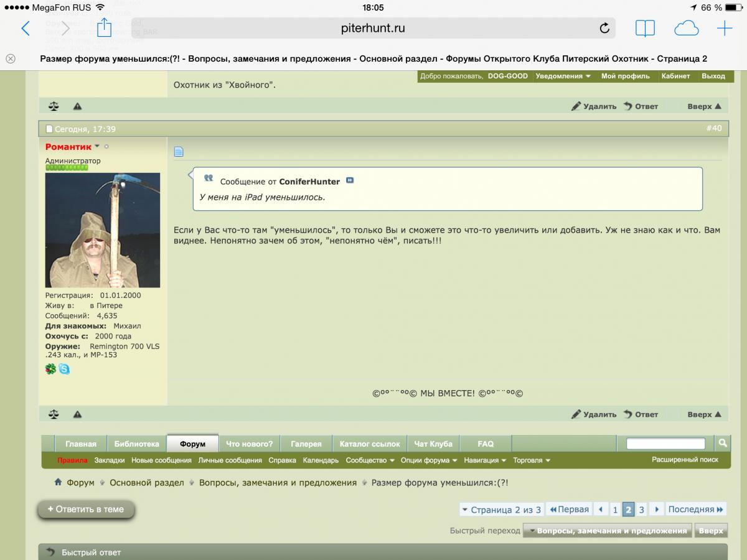
Task: Go to page 3 of thread
Action: [641, 510]
